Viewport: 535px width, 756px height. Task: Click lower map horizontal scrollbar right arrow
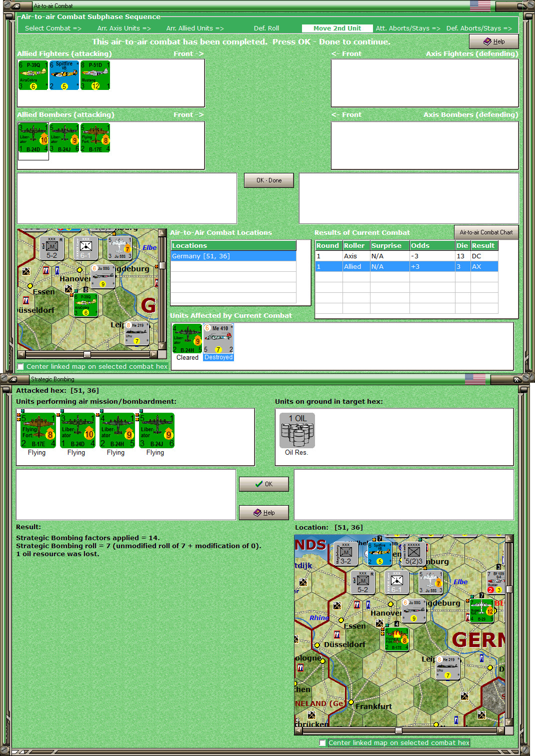pos(500,731)
